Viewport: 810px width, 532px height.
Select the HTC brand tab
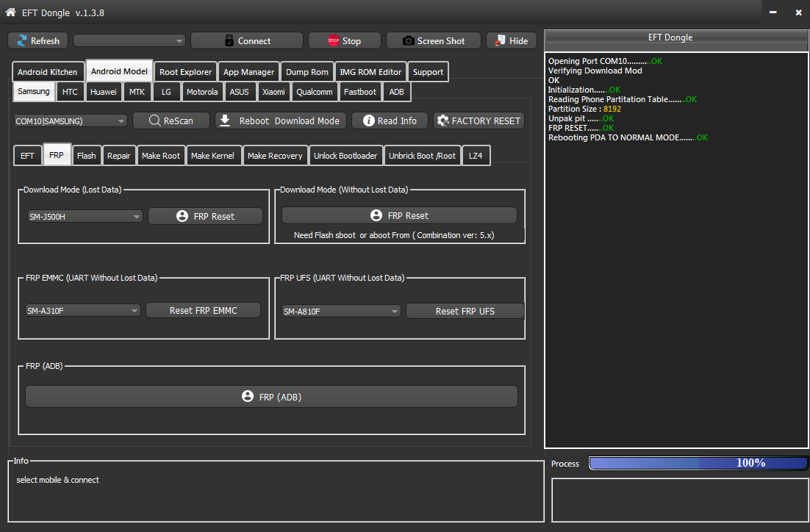[x=70, y=91]
